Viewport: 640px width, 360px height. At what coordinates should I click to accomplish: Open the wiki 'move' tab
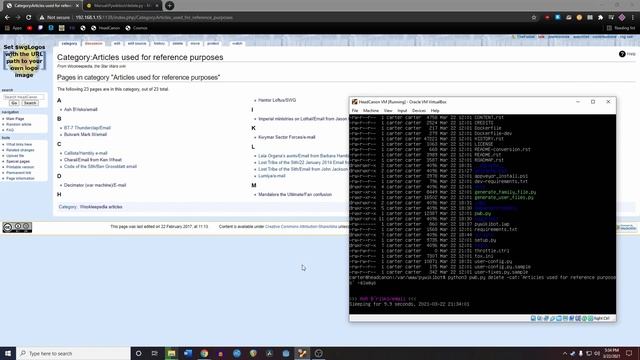pyautogui.click(x=195, y=43)
